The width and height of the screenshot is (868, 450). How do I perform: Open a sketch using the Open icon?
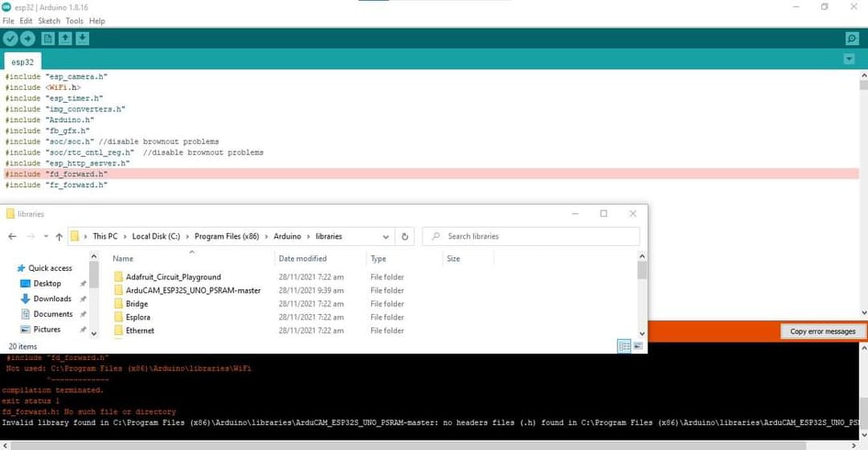coord(65,39)
